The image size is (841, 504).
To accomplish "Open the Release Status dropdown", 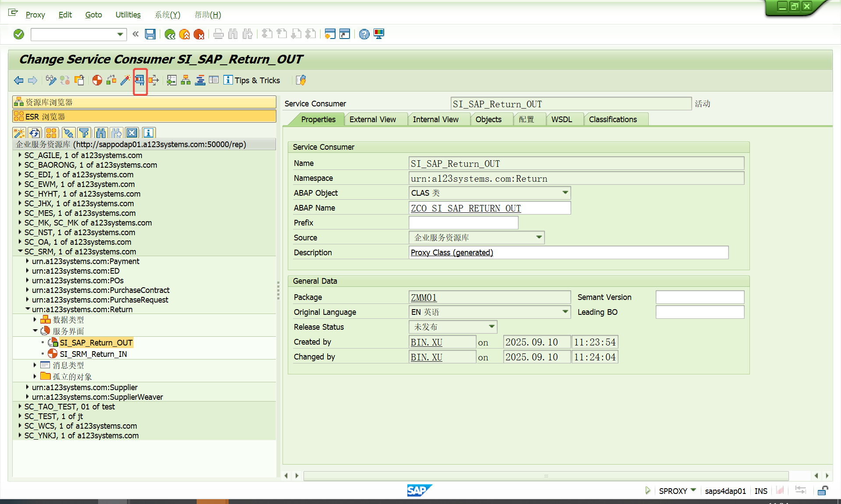I will tap(492, 327).
